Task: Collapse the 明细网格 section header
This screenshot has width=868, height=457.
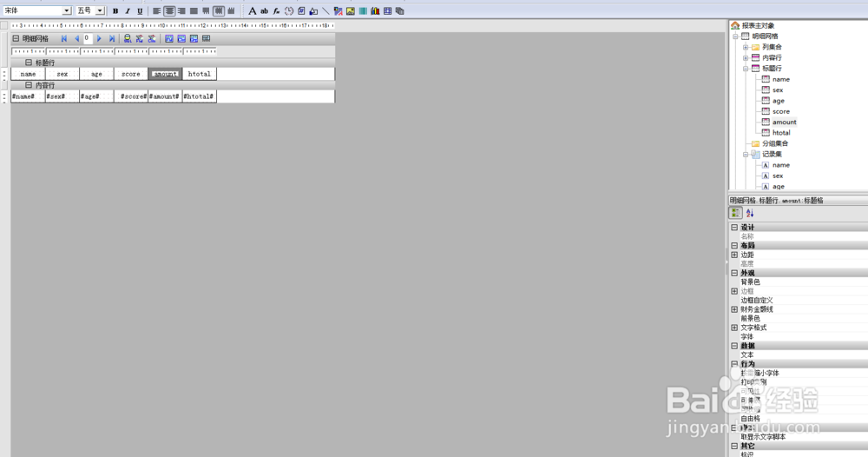Action: pos(16,39)
